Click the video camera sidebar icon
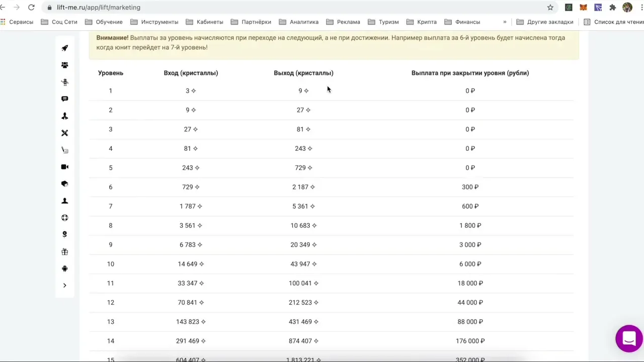The width and height of the screenshot is (644, 362). tap(64, 167)
